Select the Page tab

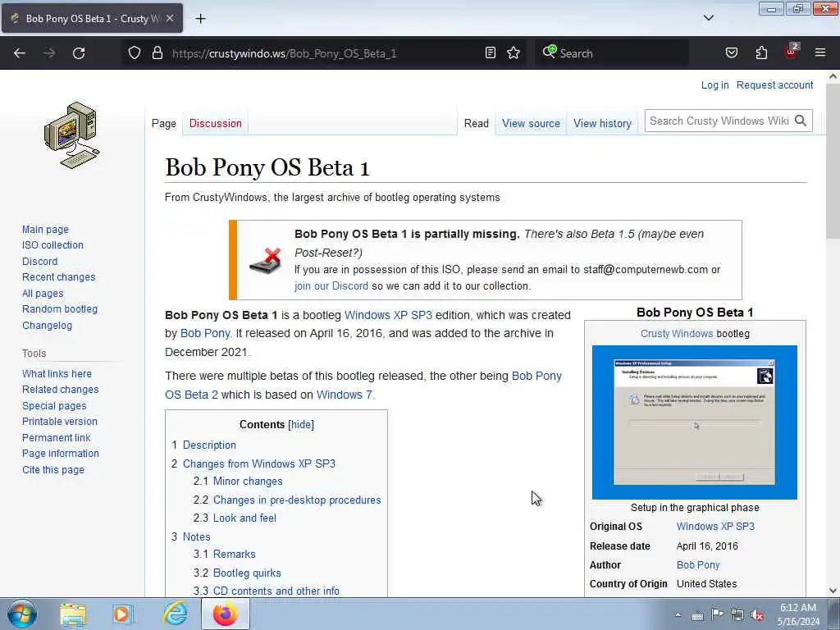pos(164,123)
